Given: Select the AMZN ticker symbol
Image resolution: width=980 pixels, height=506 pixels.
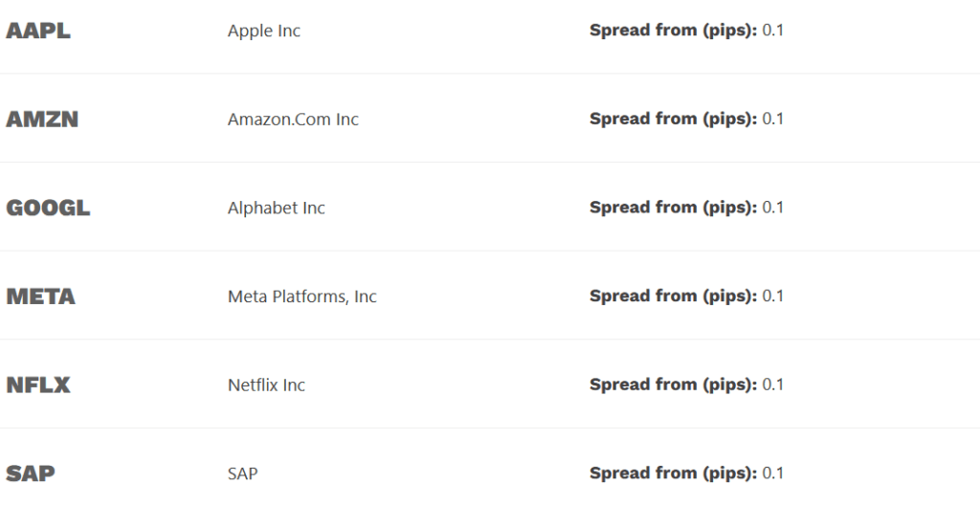Looking at the screenshot, I should tap(42, 120).
